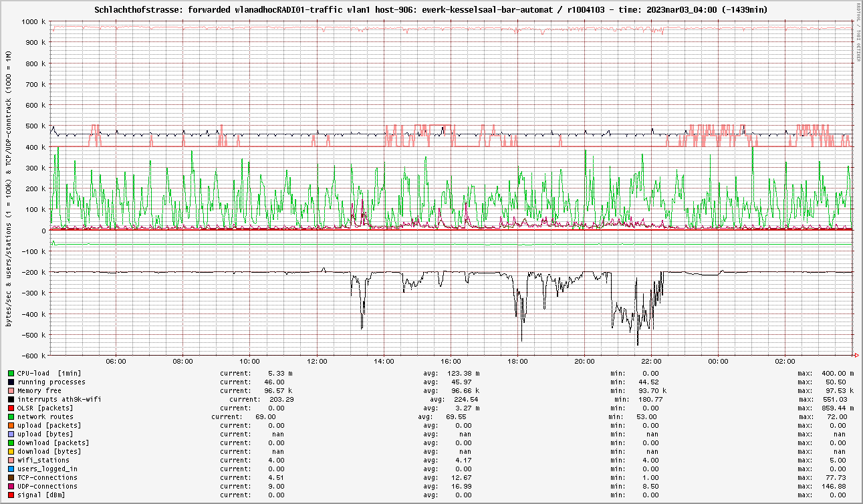Click the 'running processes' legend label
The height and width of the screenshot is (504, 863).
point(51,382)
